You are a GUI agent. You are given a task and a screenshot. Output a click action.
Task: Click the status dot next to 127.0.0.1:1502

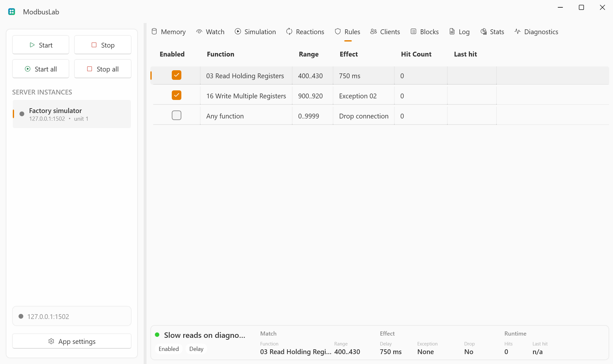pyautogui.click(x=21, y=316)
